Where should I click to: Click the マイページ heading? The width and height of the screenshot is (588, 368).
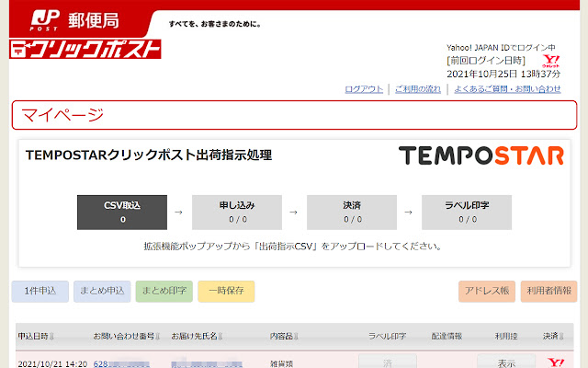(x=62, y=114)
